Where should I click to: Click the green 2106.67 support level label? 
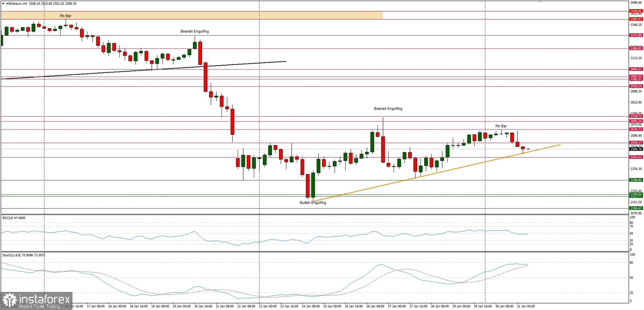636,208
